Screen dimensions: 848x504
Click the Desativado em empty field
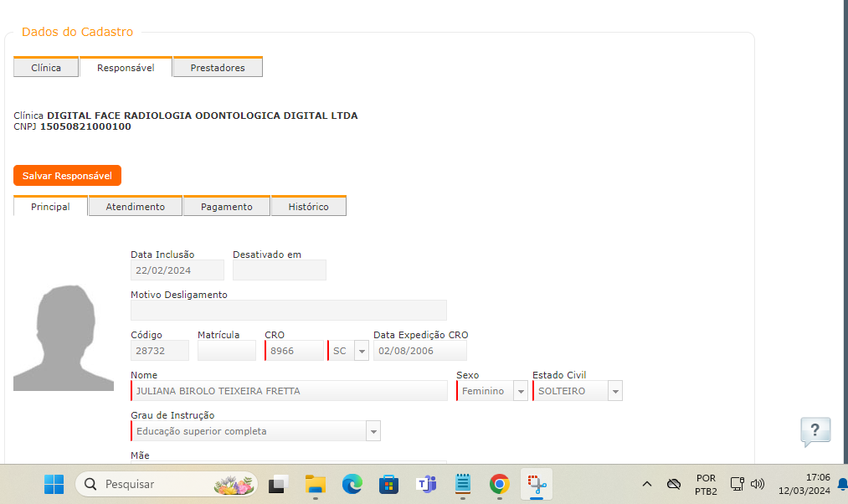[279, 270]
